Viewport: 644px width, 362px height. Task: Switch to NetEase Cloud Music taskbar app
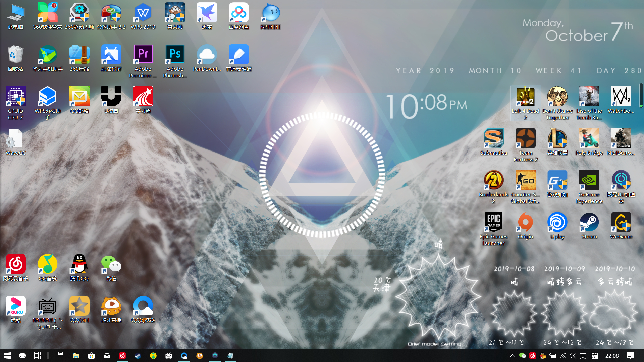(x=122, y=356)
